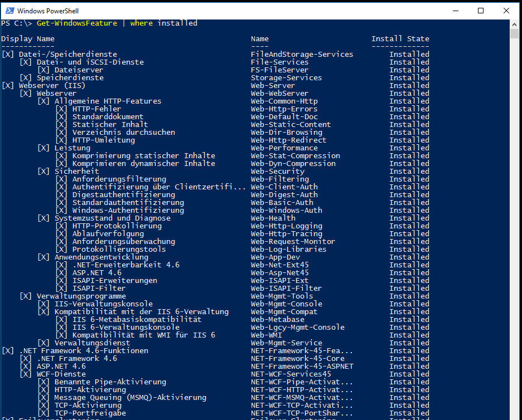Click the 'Statischer Inhalt' entry
Screen dimensions: 522x420
pos(110,125)
